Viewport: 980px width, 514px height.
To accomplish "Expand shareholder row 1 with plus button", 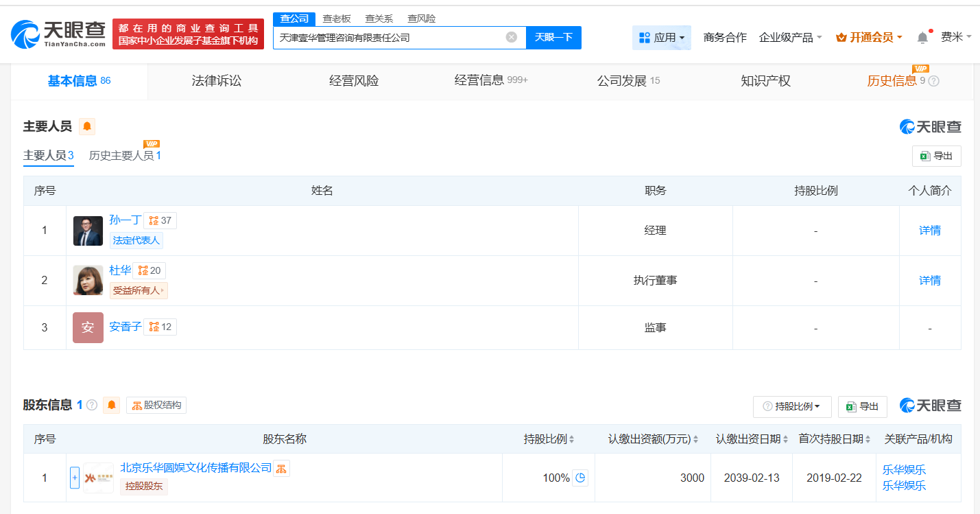I will pos(75,478).
